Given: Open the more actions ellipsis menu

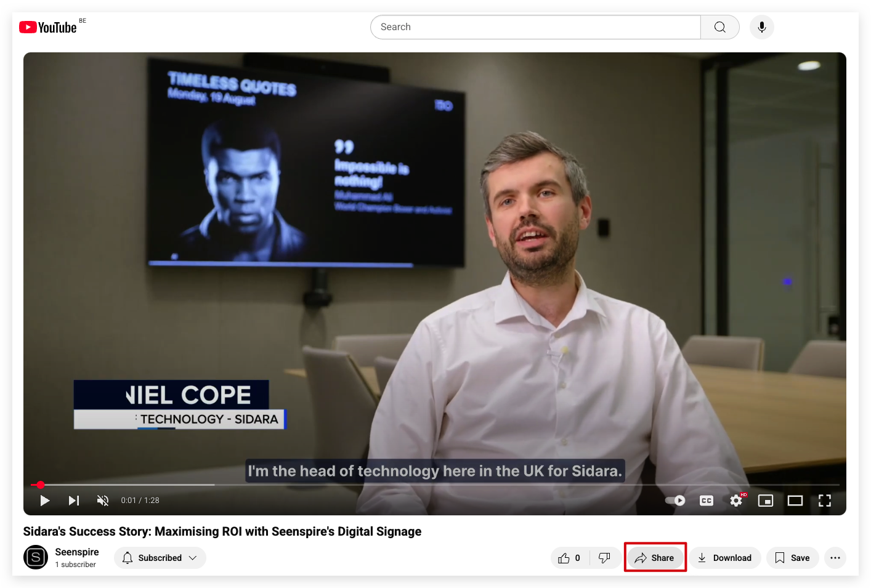Looking at the screenshot, I should pos(835,558).
